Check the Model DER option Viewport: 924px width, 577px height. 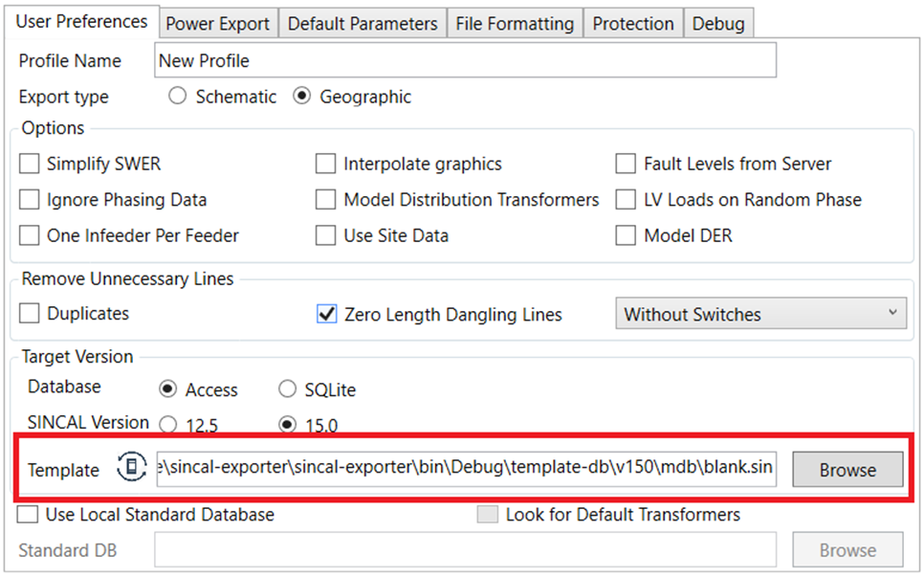click(x=627, y=235)
